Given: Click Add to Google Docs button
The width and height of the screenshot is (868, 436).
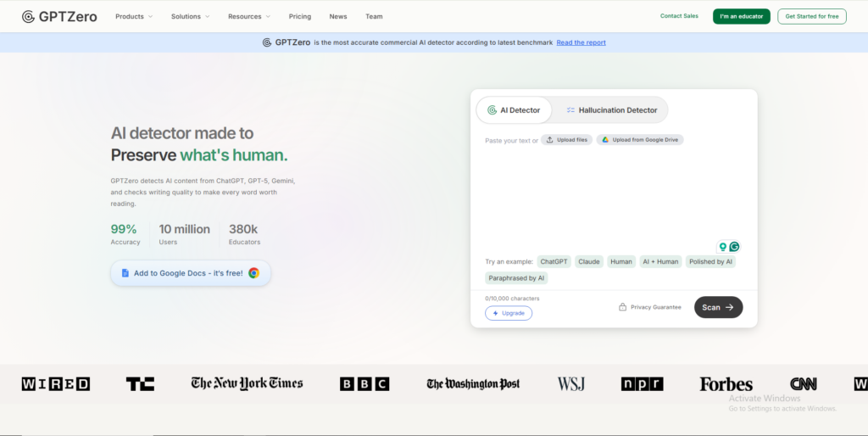Looking at the screenshot, I should pyautogui.click(x=191, y=273).
